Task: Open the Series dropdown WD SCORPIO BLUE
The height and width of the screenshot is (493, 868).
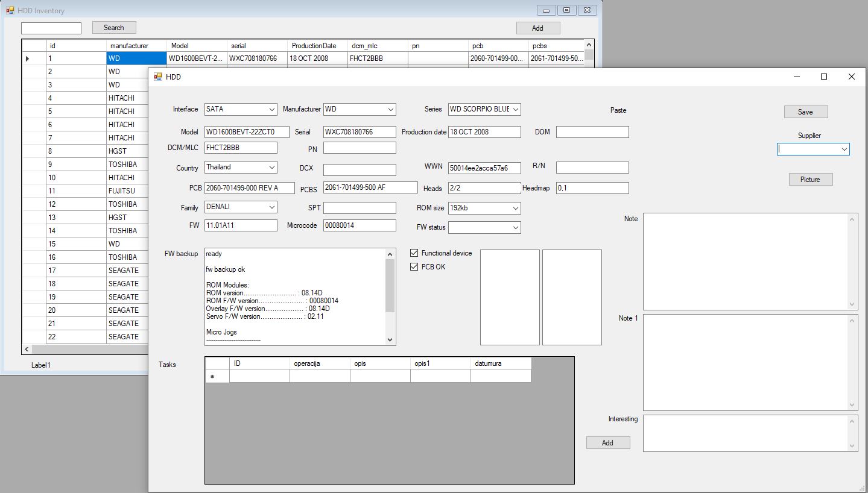Action: click(515, 109)
